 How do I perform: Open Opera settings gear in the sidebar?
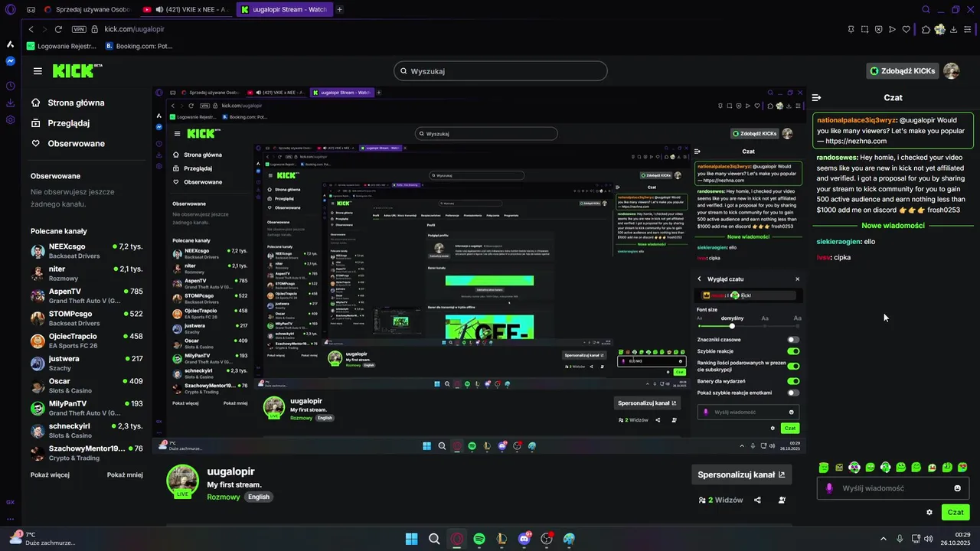point(10,119)
